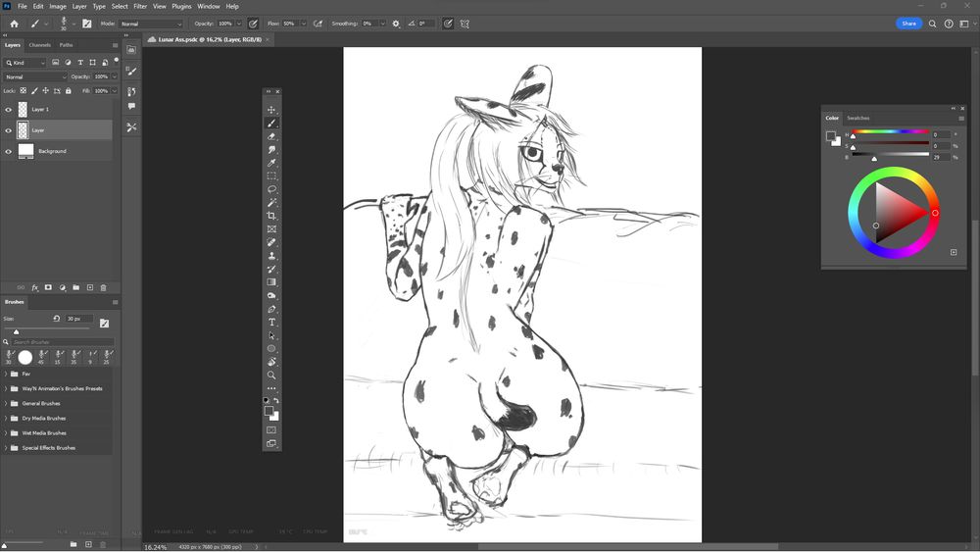Select the Clone Stamp tool
Image resolution: width=980 pixels, height=552 pixels.
[271, 256]
